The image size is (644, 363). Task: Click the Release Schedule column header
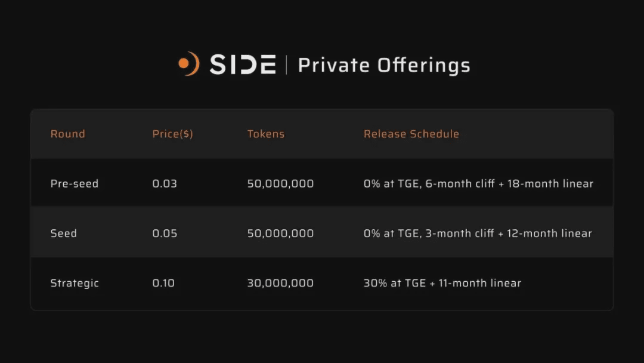point(411,134)
